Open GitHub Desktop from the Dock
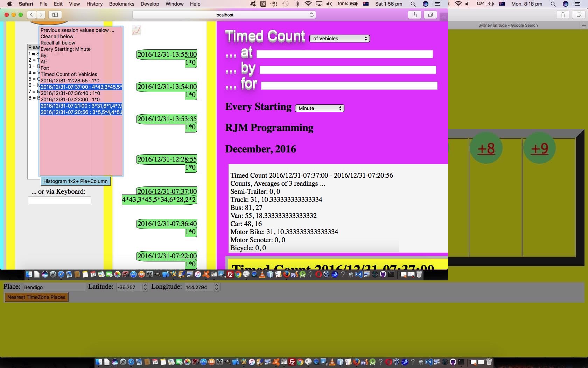The width and height of the screenshot is (588, 368). (383, 275)
